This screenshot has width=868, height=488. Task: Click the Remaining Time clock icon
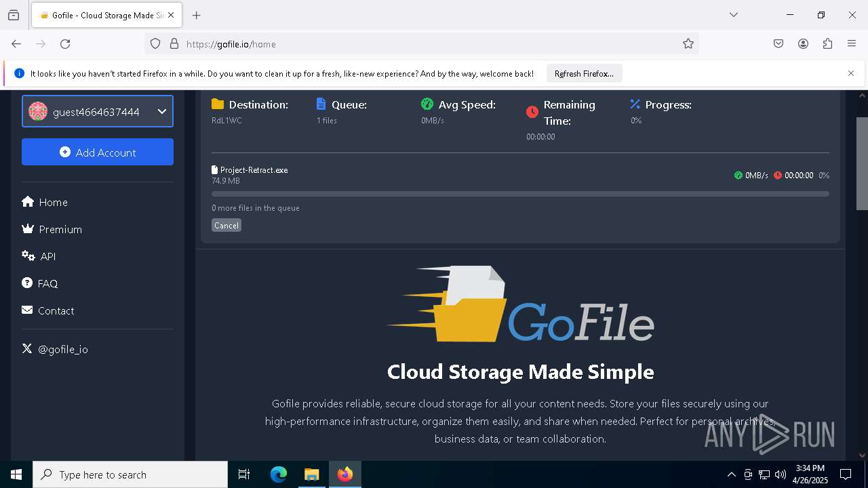pyautogui.click(x=532, y=112)
